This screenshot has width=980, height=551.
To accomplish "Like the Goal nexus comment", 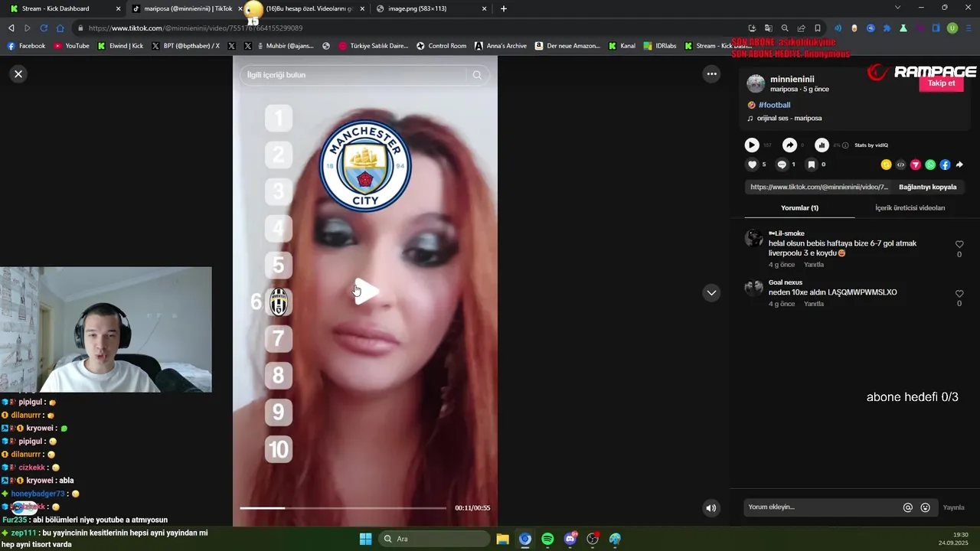I will 959,294.
